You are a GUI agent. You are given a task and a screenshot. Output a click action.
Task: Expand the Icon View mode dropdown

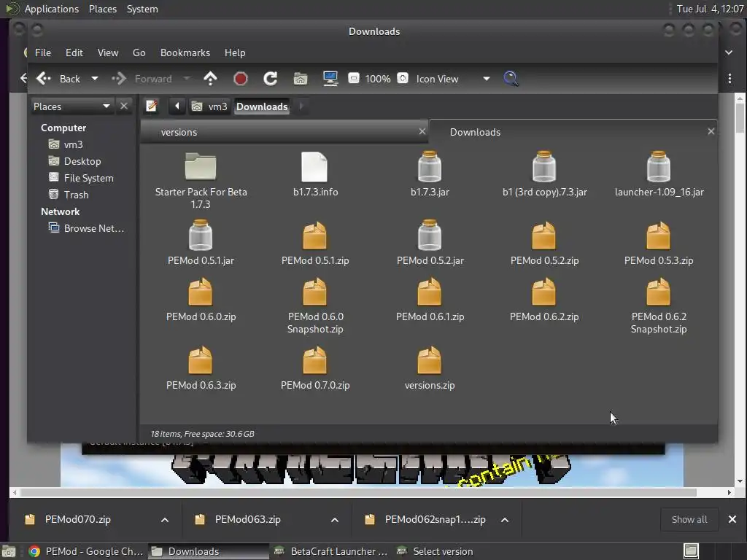486,79
